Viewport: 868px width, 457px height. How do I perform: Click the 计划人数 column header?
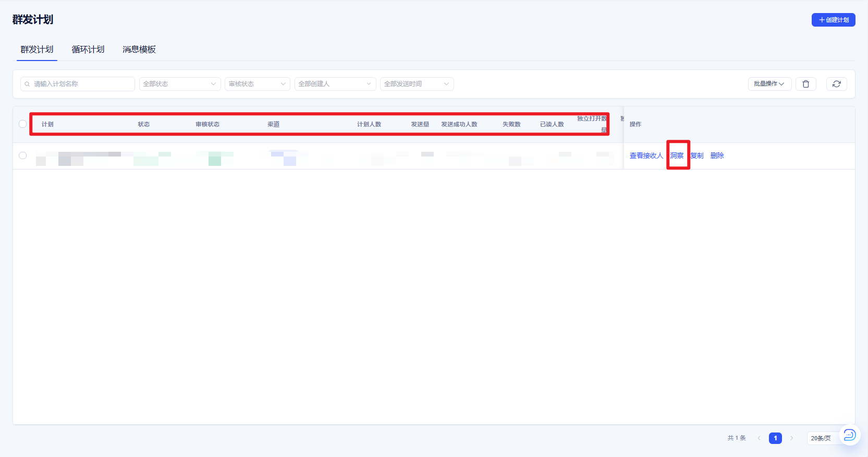pyautogui.click(x=369, y=124)
